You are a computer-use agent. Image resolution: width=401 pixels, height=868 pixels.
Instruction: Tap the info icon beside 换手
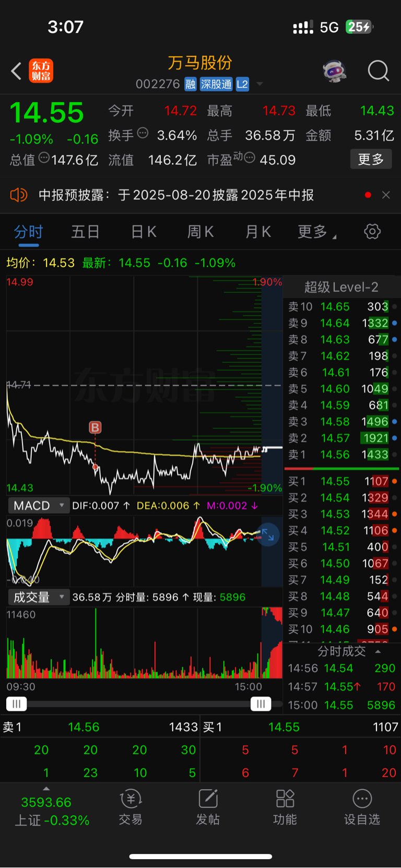(143, 134)
